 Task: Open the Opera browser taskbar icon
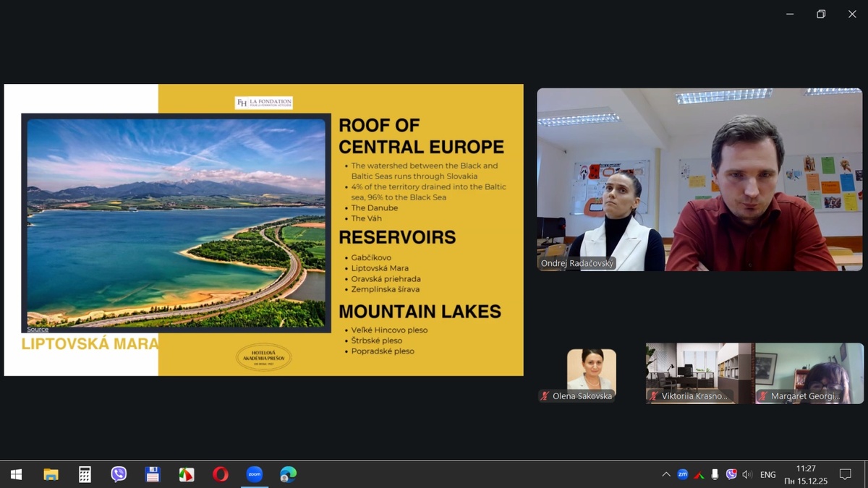pos(221,474)
